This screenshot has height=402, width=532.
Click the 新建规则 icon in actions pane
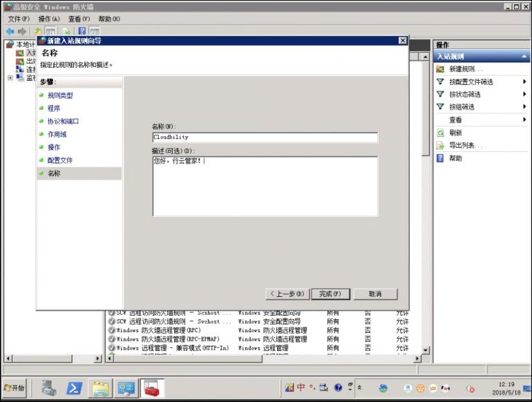point(440,69)
